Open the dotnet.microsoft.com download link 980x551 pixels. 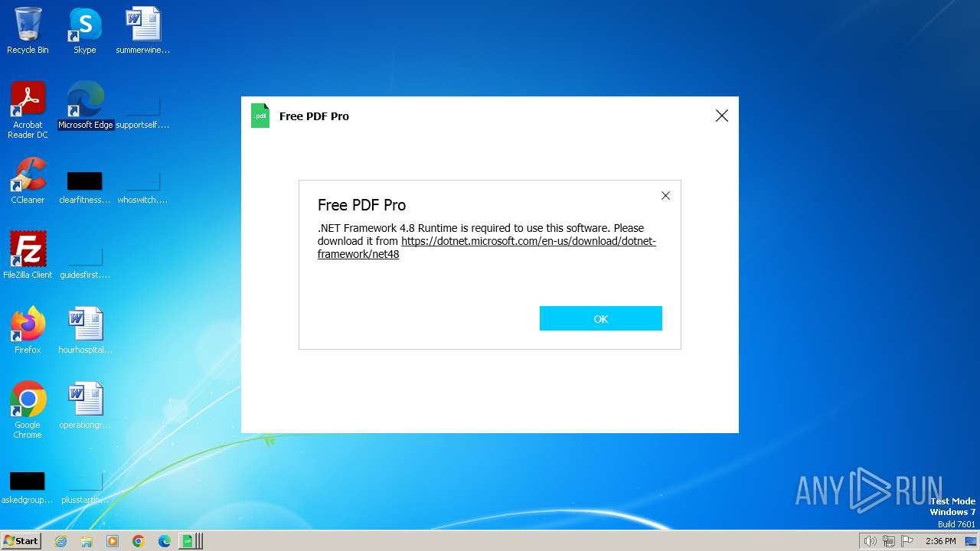pyautogui.click(x=487, y=247)
